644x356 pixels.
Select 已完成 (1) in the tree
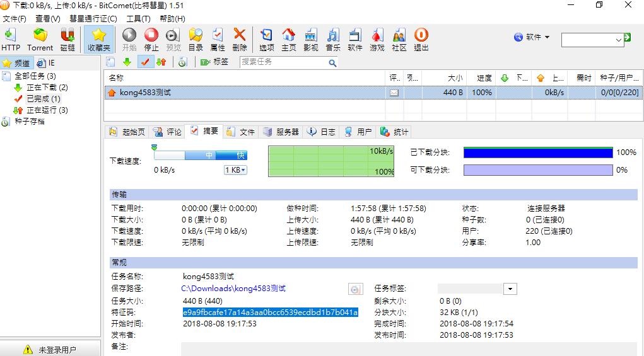point(44,99)
